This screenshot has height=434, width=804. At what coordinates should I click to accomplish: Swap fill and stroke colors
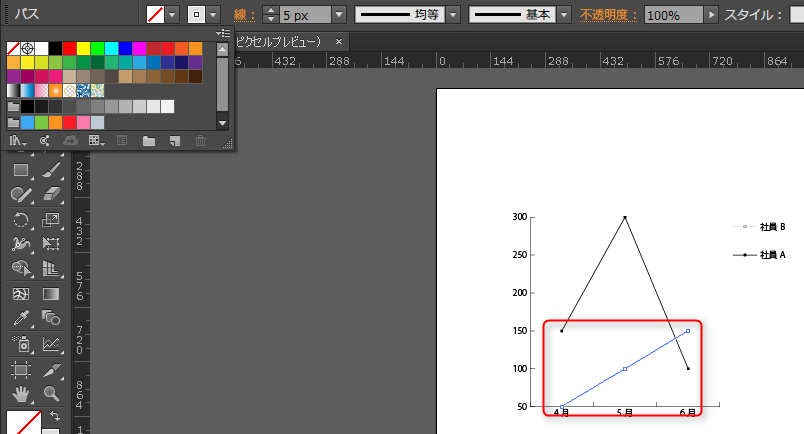pyautogui.click(x=54, y=415)
